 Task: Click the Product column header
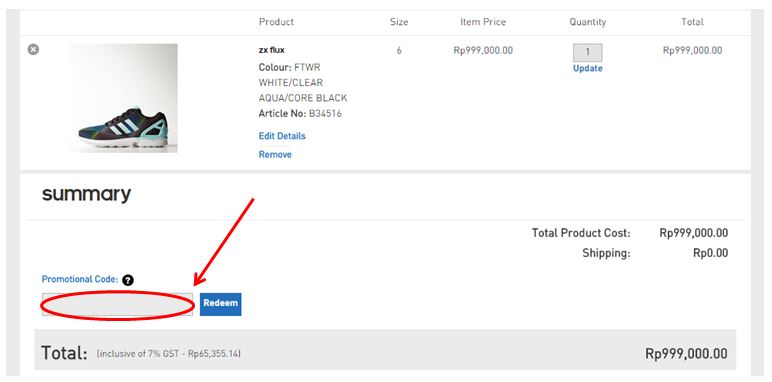click(x=276, y=22)
